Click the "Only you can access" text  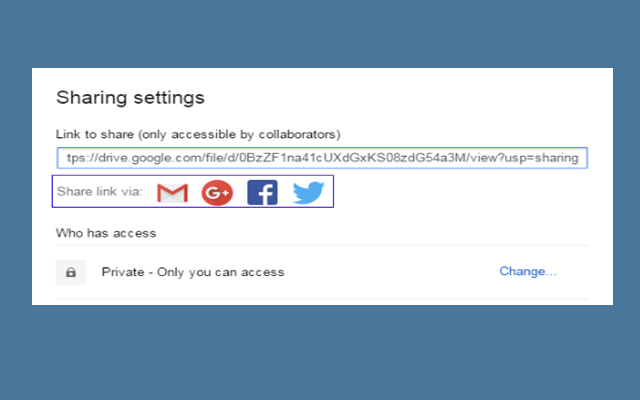click(x=226, y=272)
